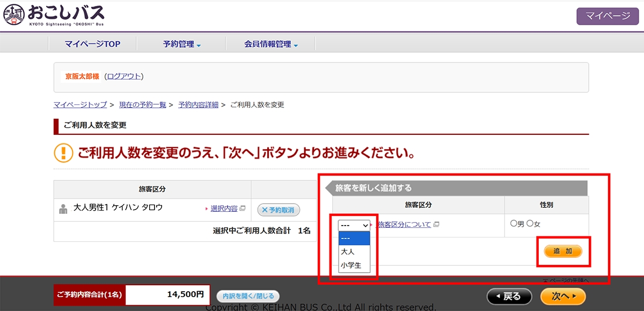The image size is (644, 311).
Task: Click the popup window icon next to 選択内容
Action: click(243, 208)
